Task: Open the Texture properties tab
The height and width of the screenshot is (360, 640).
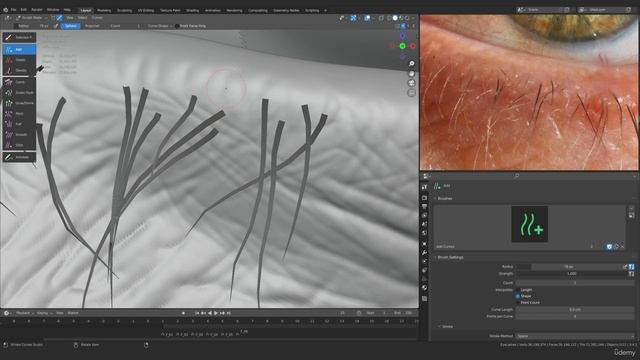Action: pos(424,298)
